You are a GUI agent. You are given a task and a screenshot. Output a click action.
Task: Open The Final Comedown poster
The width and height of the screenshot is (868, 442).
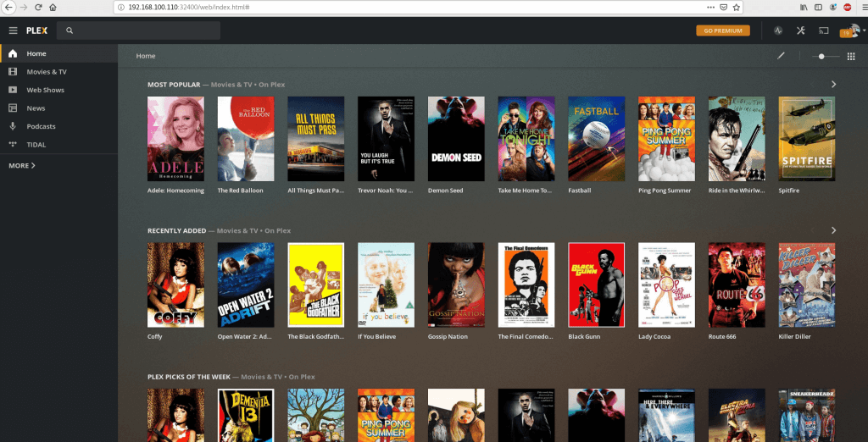click(526, 285)
